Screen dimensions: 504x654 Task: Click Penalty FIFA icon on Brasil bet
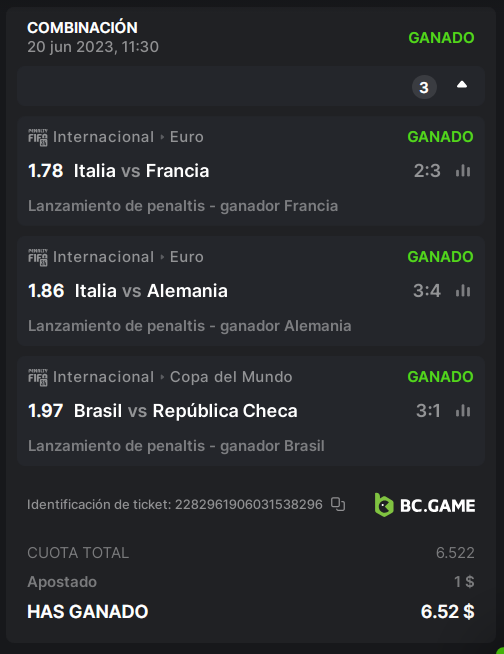[38, 377]
